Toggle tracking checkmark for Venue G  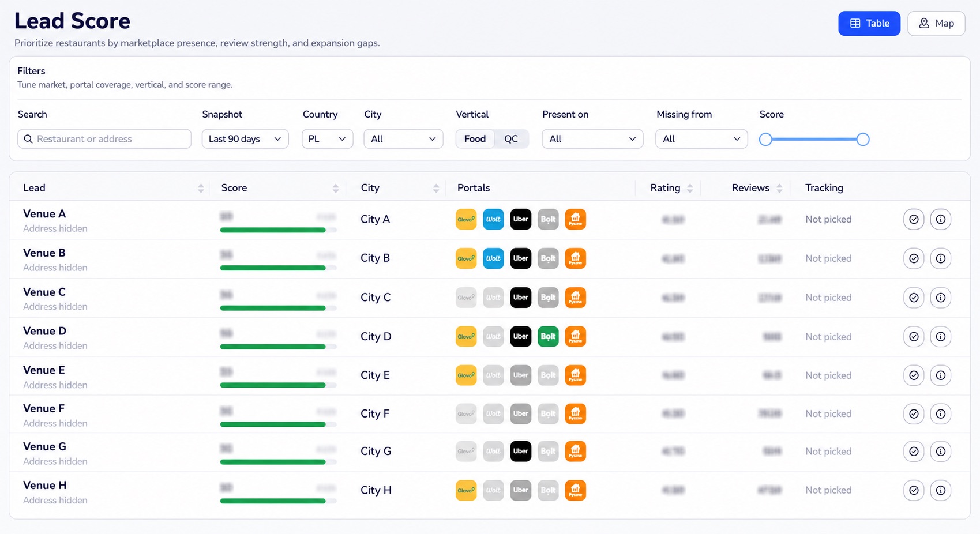point(914,451)
